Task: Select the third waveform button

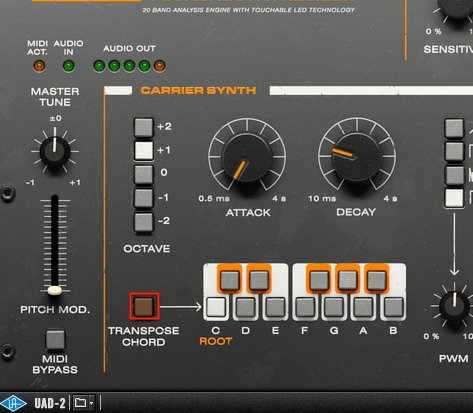Action: pyautogui.click(x=454, y=175)
